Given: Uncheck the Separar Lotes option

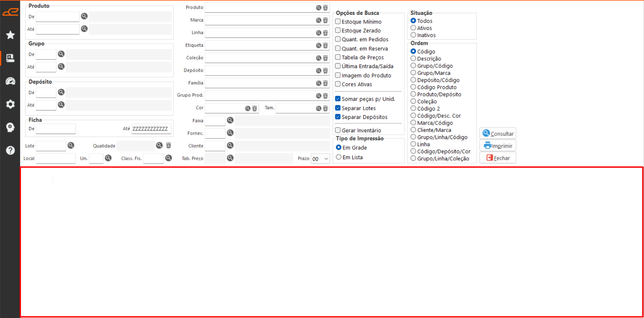Looking at the screenshot, I should click(x=338, y=108).
